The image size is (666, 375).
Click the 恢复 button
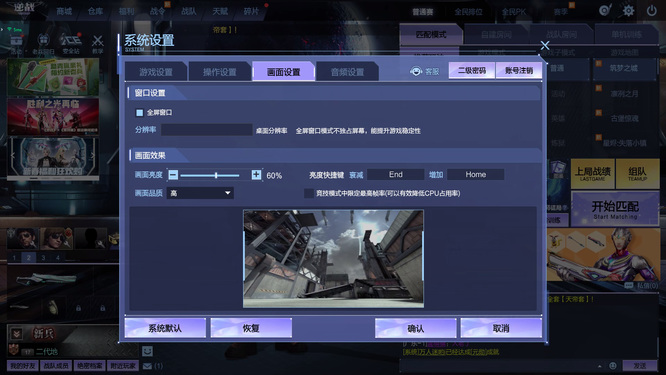click(x=251, y=328)
